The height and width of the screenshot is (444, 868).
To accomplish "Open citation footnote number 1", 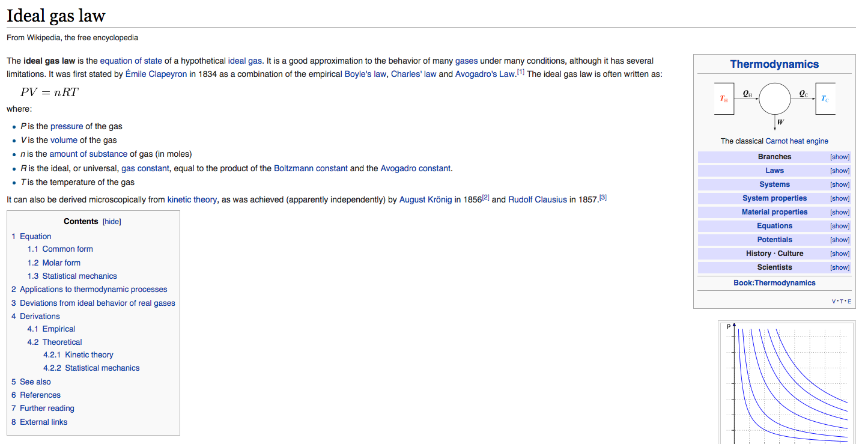I will (x=521, y=72).
